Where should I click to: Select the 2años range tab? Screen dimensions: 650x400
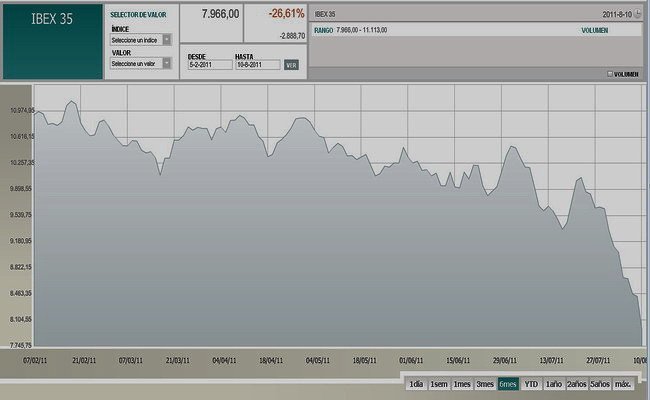pos(577,384)
